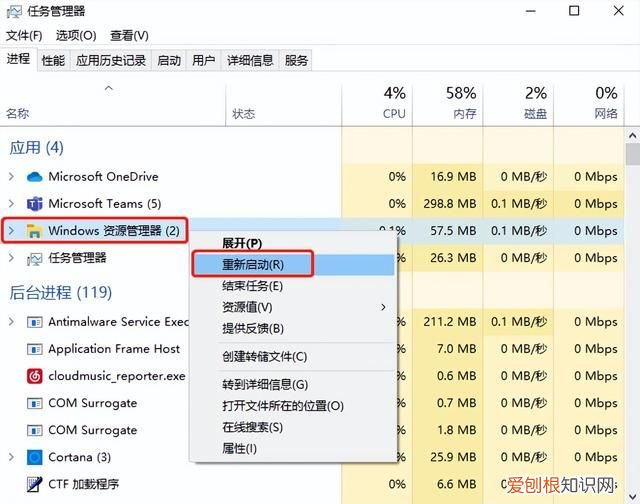Click the Antimalware Service Executable icon
This screenshot has width=640, height=504.
34,322
